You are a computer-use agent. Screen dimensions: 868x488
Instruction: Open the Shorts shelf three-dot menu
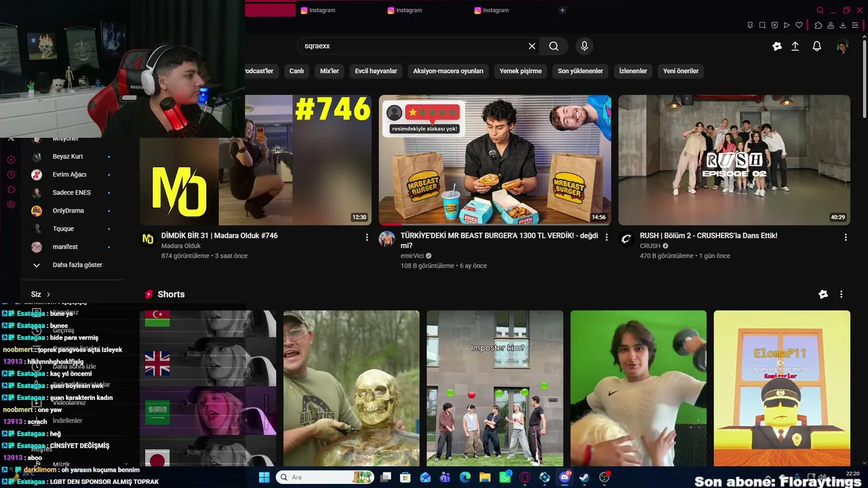click(x=842, y=294)
